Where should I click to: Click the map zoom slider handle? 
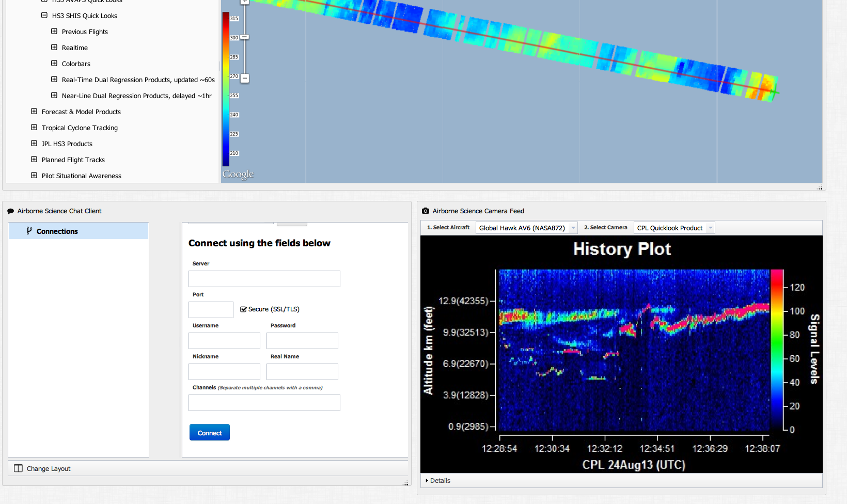[245, 37]
